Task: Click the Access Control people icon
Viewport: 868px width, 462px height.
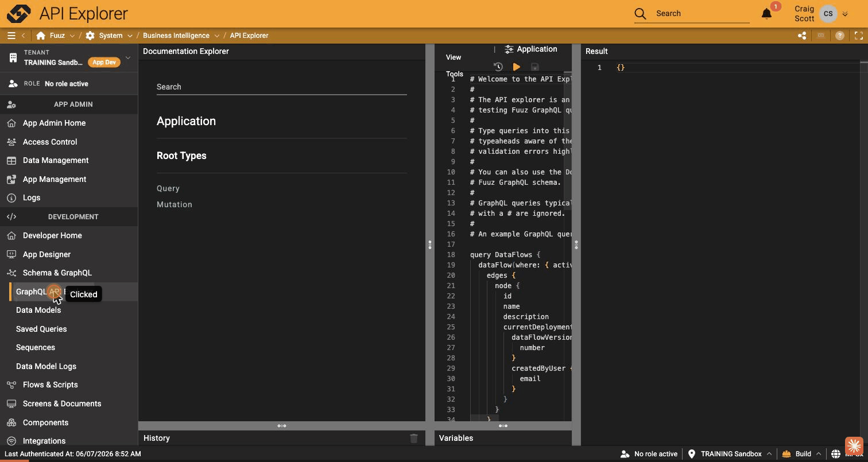Action: tap(11, 142)
